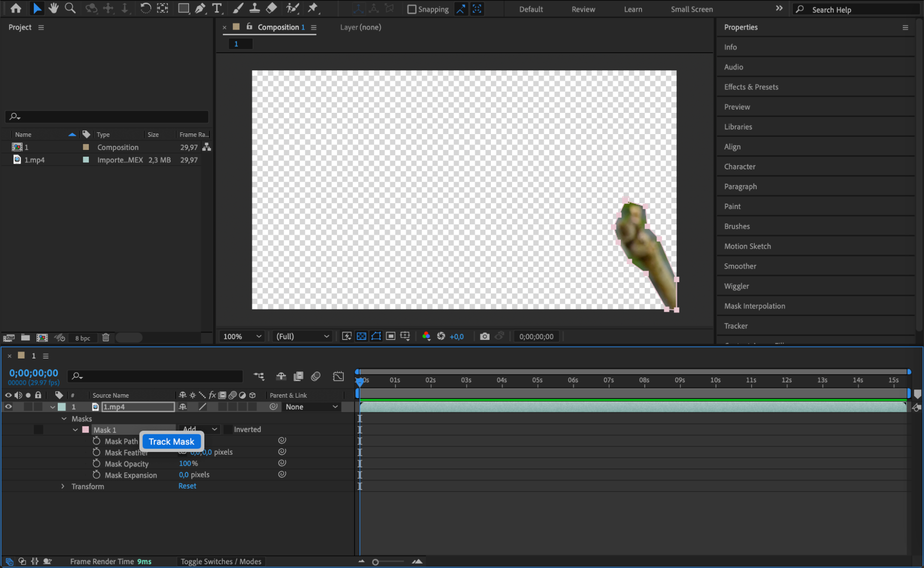Select the Puppet Pin tool

(313, 8)
